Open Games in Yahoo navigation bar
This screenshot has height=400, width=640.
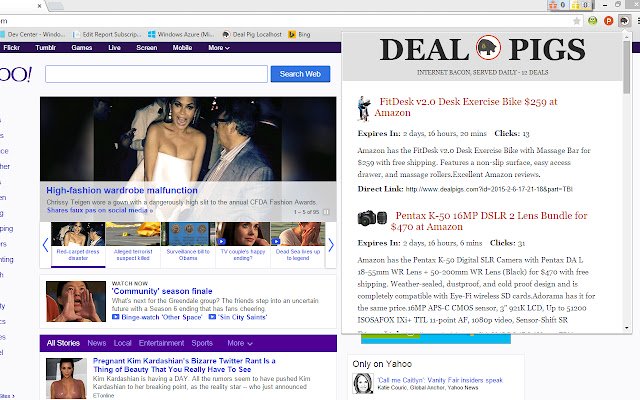pyautogui.click(x=82, y=48)
